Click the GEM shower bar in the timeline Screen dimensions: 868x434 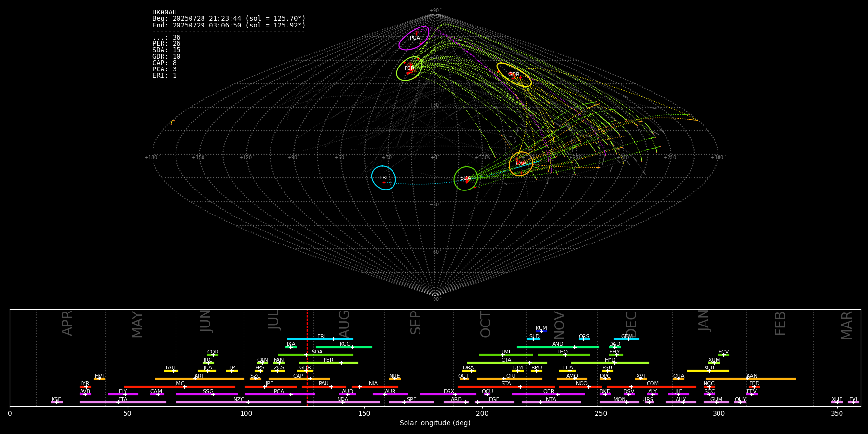pos(626,339)
